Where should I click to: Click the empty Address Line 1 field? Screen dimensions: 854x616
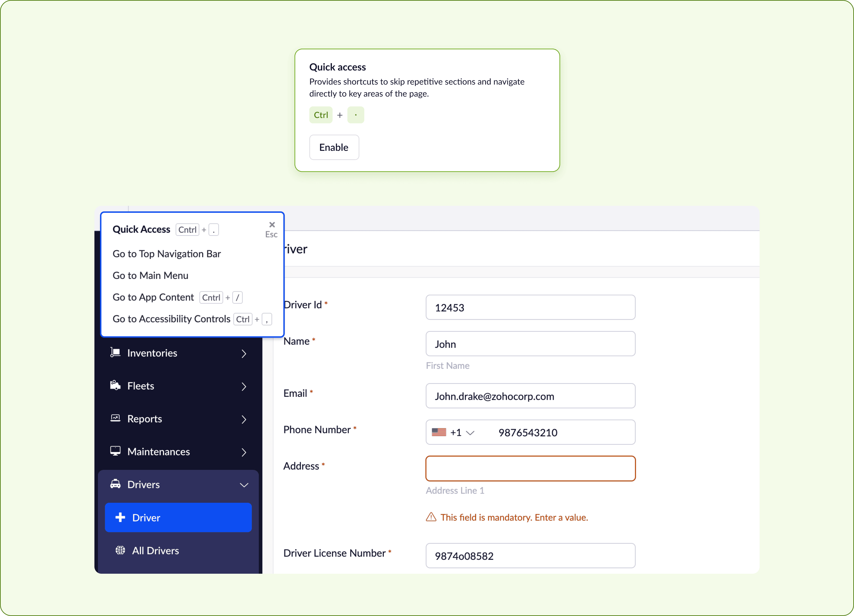tap(530, 468)
